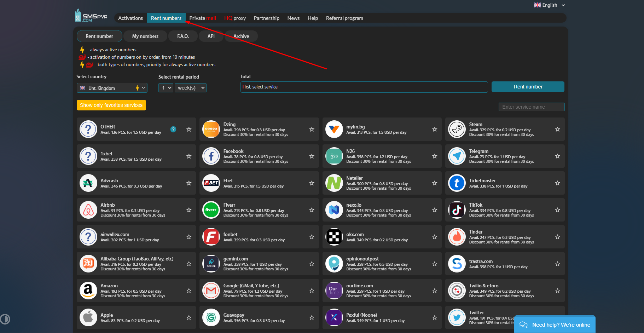
Task: Go to HQ proxy page
Action: [235, 18]
